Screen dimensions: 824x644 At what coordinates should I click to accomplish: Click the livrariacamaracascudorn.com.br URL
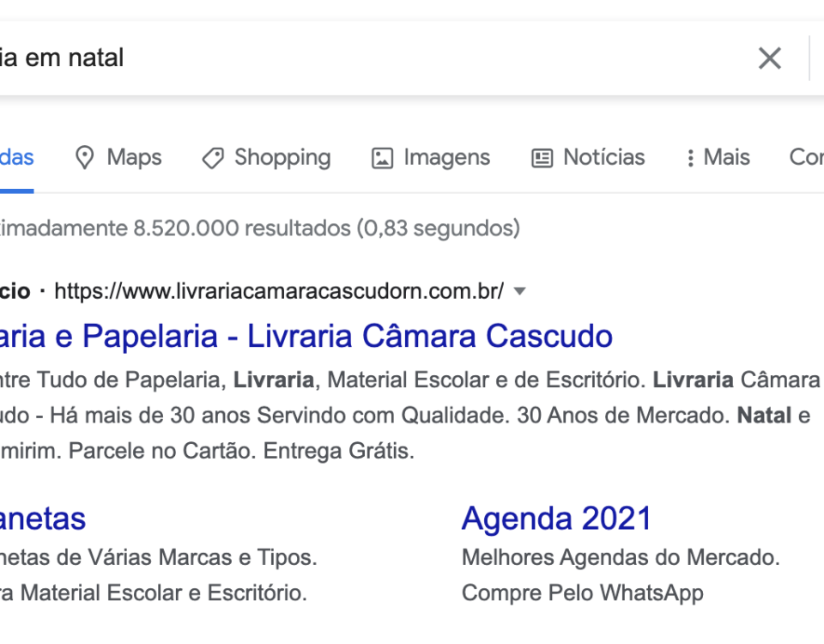[279, 291]
